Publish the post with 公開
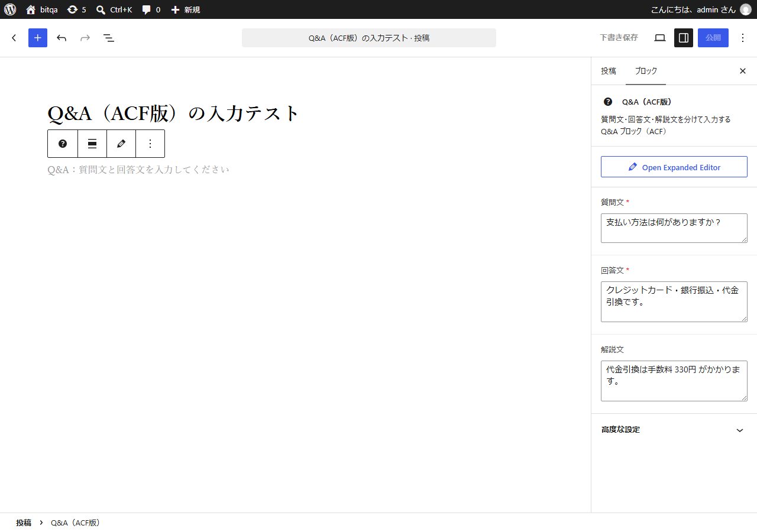 point(713,38)
